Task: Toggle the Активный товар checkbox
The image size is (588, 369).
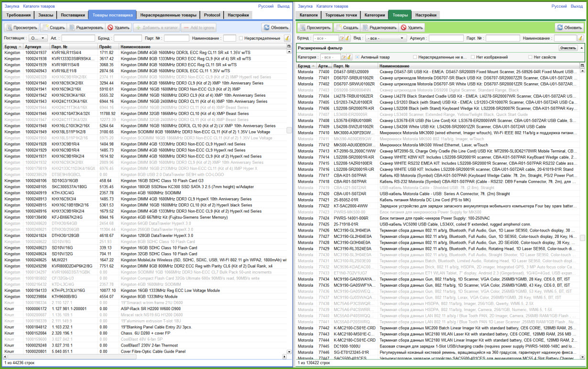Action: pos(357,57)
